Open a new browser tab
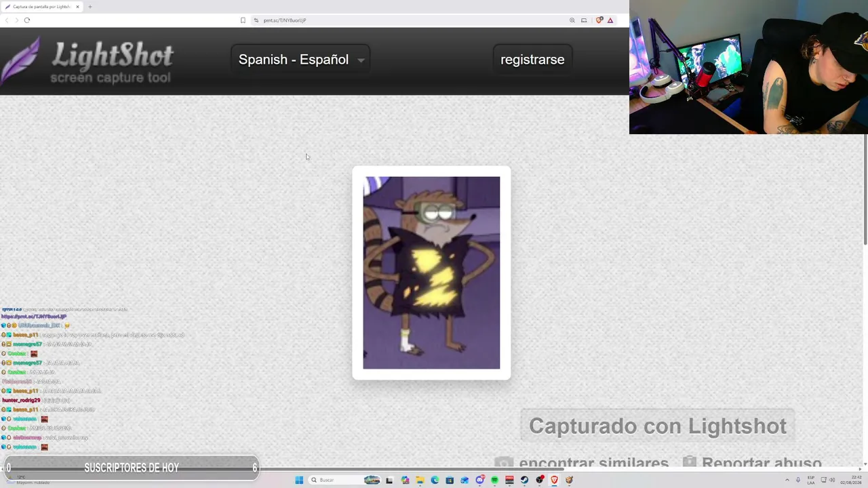The height and width of the screenshot is (488, 868). pos(90,7)
